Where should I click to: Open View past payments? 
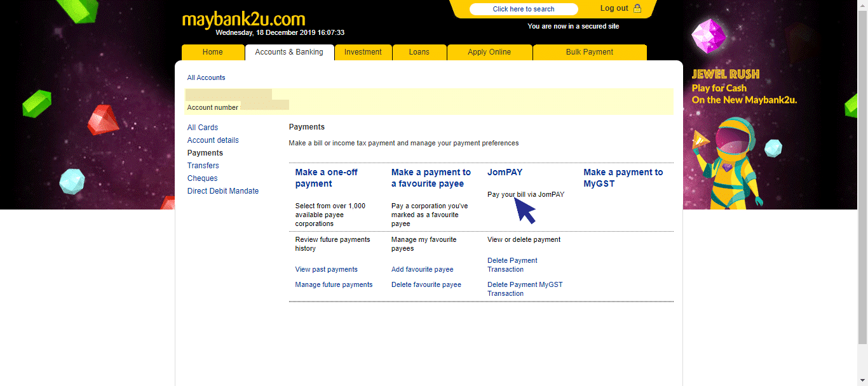pyautogui.click(x=326, y=269)
